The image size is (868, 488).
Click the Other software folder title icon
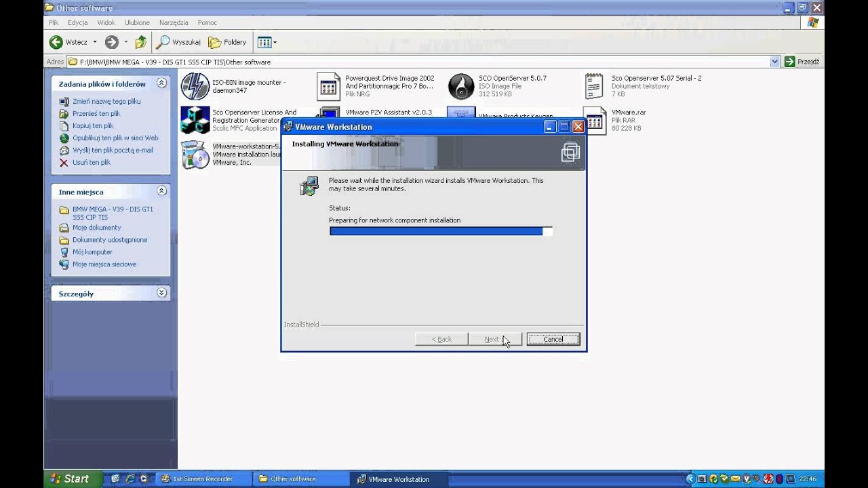coord(49,7)
